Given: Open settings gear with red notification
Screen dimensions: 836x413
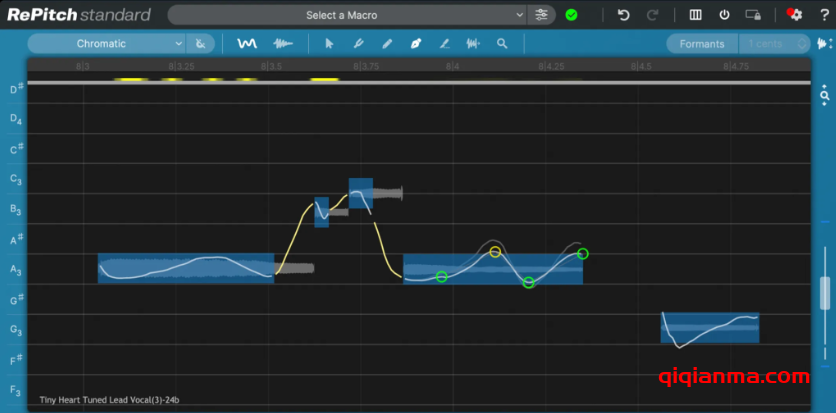Looking at the screenshot, I should click(794, 14).
